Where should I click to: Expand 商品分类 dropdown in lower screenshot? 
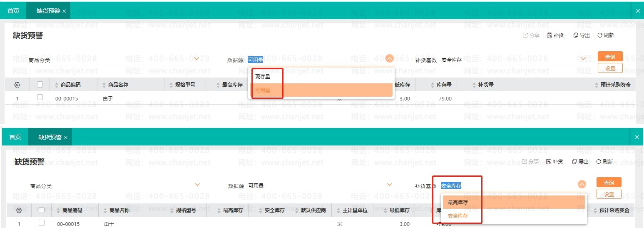(197, 184)
